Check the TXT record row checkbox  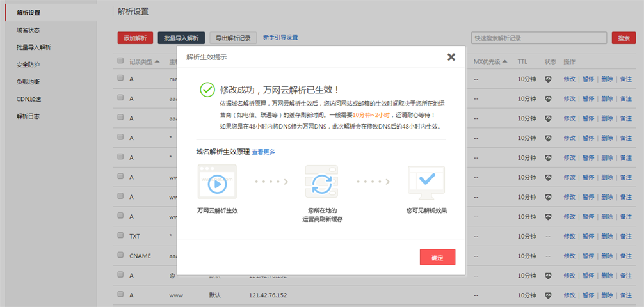[120, 236]
